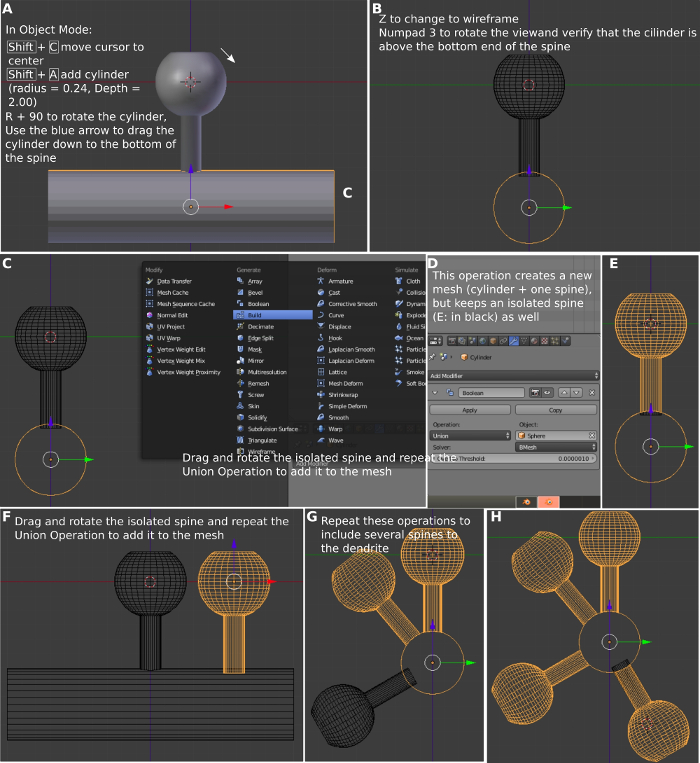Click the salmon-highlighted Blender taskbar icon
The image size is (700, 763).
pyautogui.click(x=549, y=502)
